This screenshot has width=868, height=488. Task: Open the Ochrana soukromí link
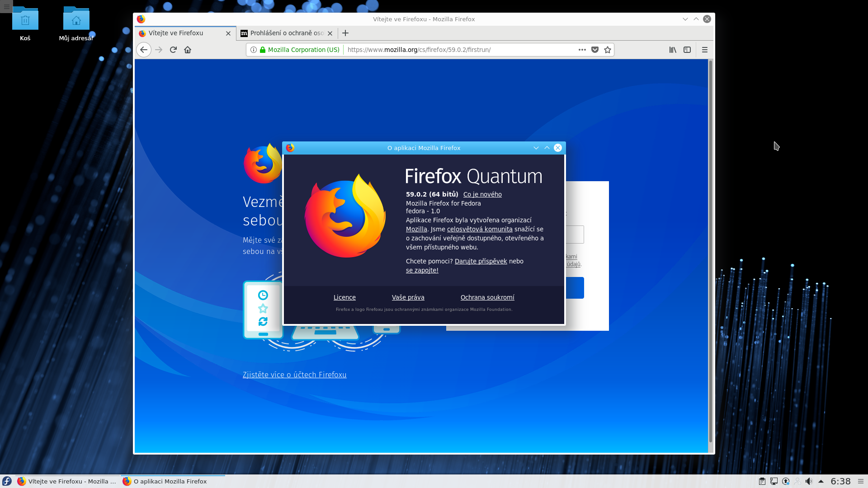pyautogui.click(x=487, y=297)
